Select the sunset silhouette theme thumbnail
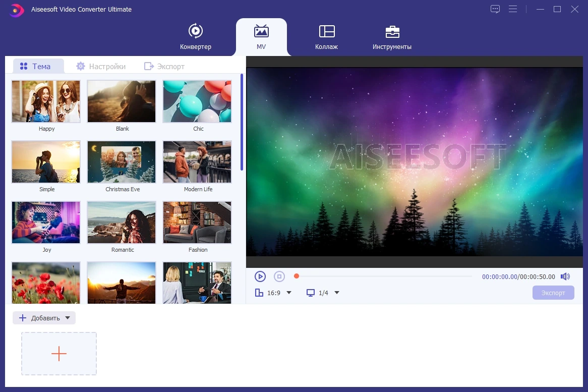Viewport: 588px width, 392px height. pos(122,283)
